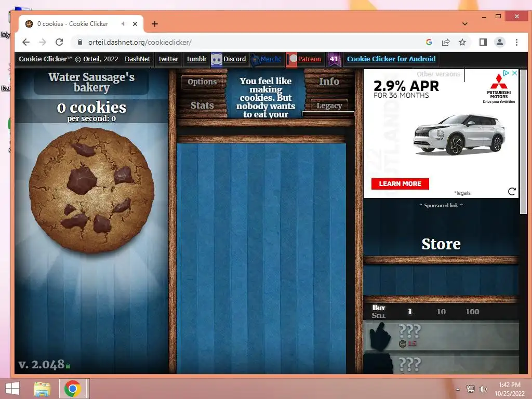Click the Legacy button
This screenshot has width=532, height=399.
coord(329,105)
